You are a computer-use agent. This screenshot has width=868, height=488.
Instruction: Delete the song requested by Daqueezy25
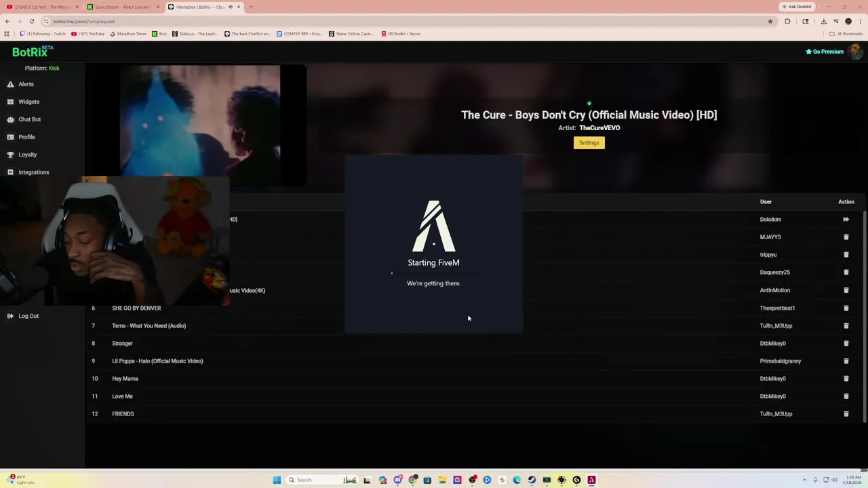click(846, 272)
